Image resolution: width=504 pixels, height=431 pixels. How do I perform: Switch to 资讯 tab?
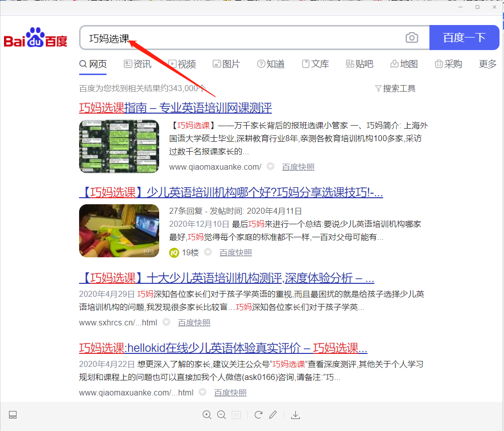click(138, 64)
